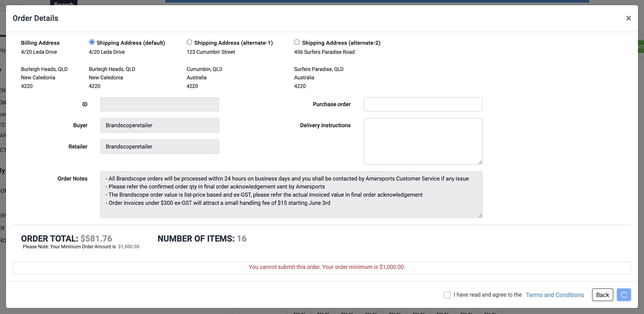Tick the Terms and Conditions agreement checkbox
644x314 pixels.
[447, 295]
